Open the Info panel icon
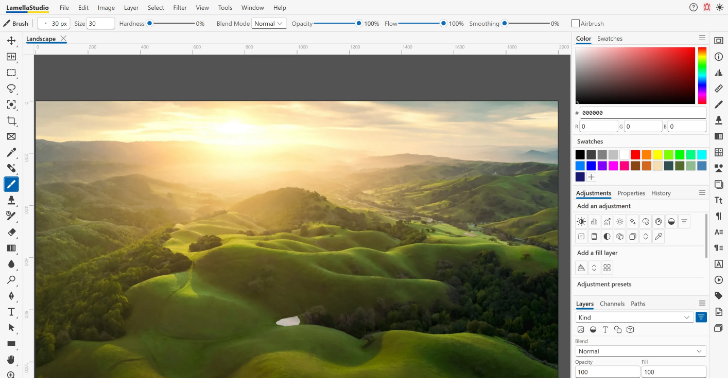Screen dimensions: 728x378 click(x=719, y=56)
